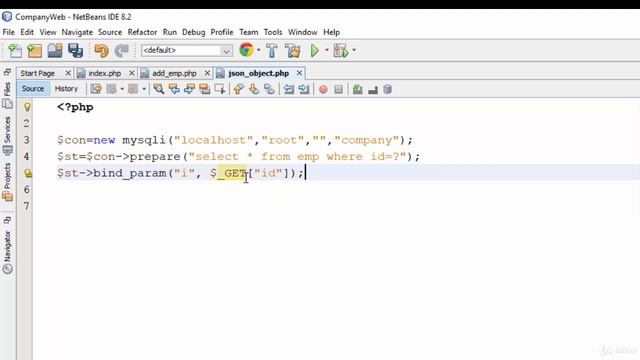
Task: Open the Window menu
Action: (302, 32)
